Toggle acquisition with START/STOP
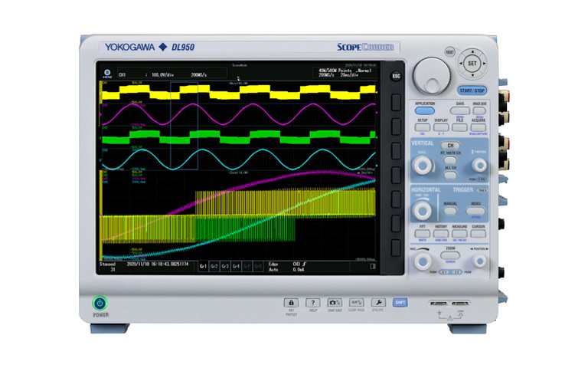The image size is (588, 368). pyautogui.click(x=473, y=90)
